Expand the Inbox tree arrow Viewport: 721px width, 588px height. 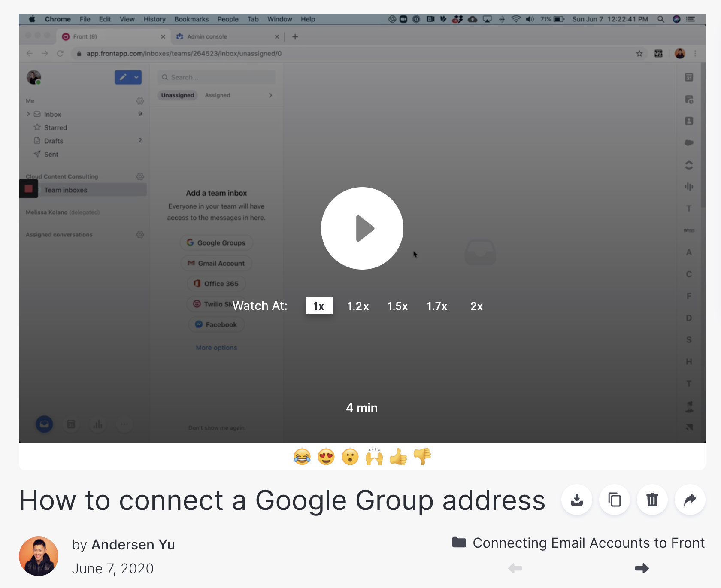[28, 114]
